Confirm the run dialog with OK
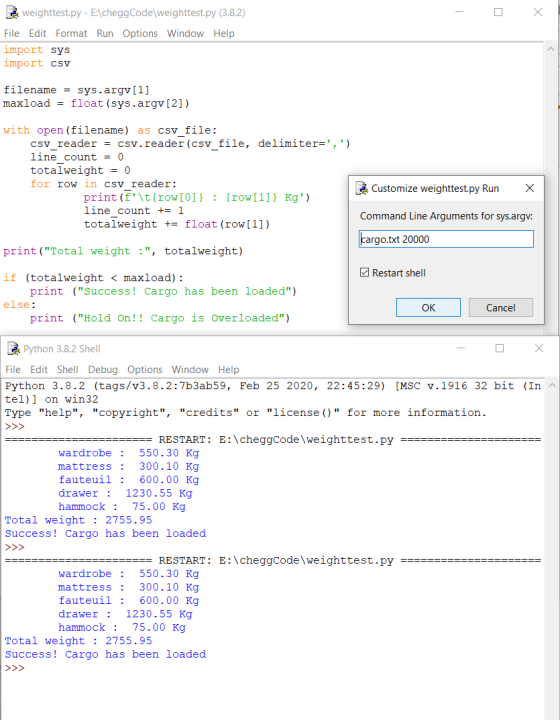 click(x=428, y=308)
